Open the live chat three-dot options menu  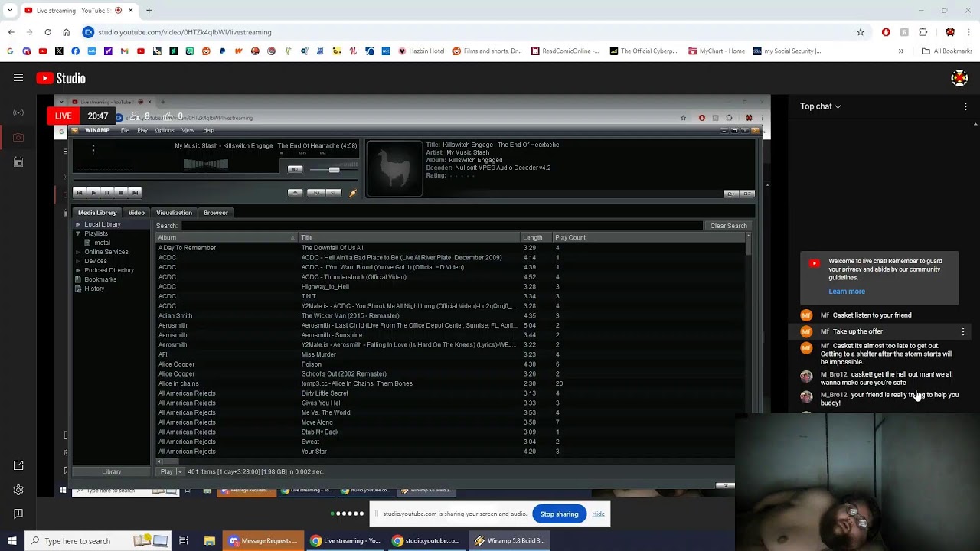coord(965,106)
